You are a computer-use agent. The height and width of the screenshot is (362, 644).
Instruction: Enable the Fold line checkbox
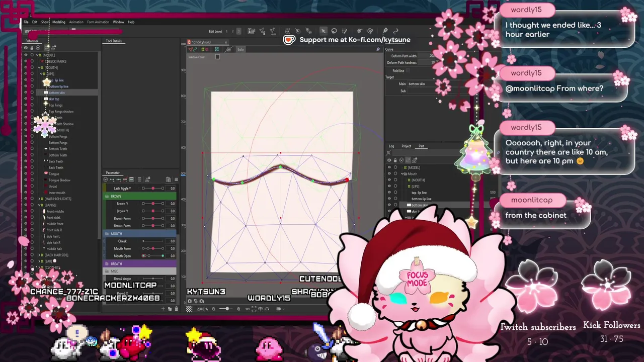point(408,70)
